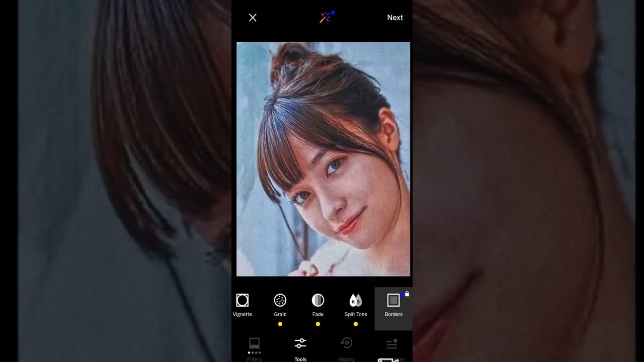Select the Split Tone droplets icon
Viewport: 644px width, 362px height.
click(356, 300)
